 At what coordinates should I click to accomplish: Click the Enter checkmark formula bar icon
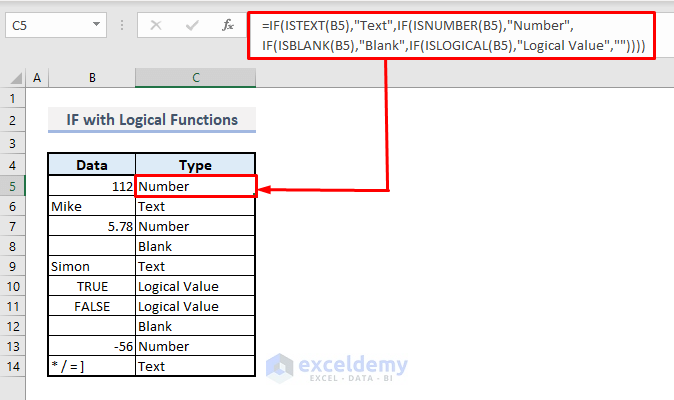(x=192, y=25)
